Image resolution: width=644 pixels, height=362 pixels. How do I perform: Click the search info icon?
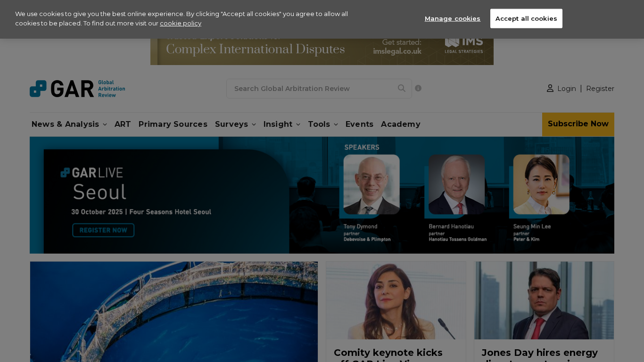[418, 88]
